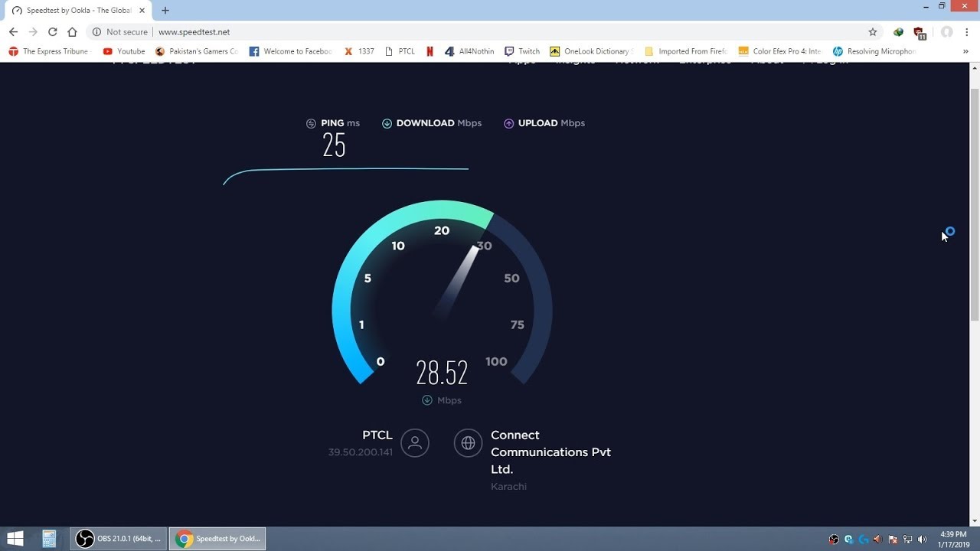Open the 1337 bookmark
The width and height of the screenshot is (980, 551).
coord(359,51)
